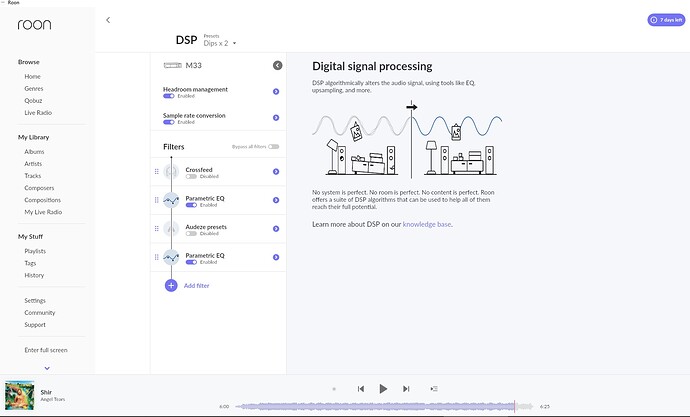Image resolution: width=690 pixels, height=417 pixels.
Task: Click the second Parametric EQ curve icon
Action: (x=171, y=257)
